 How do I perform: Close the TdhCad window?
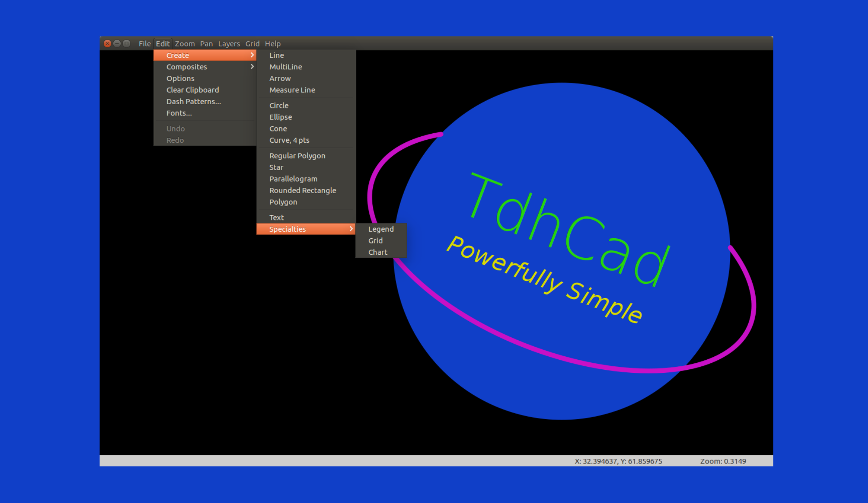point(107,43)
